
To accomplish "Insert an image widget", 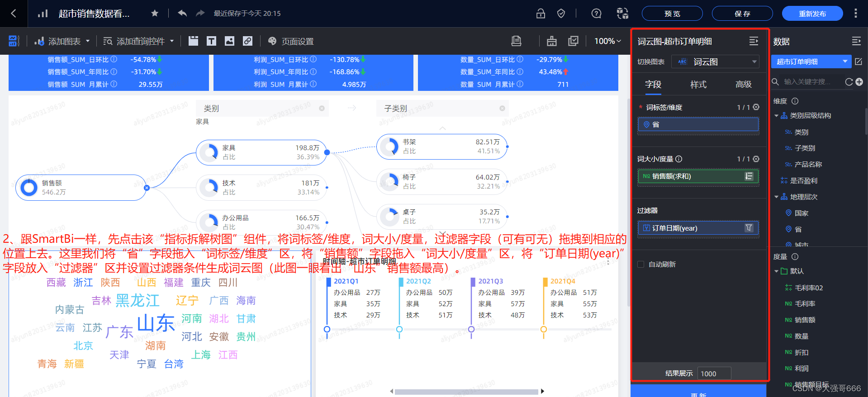I will click(229, 41).
